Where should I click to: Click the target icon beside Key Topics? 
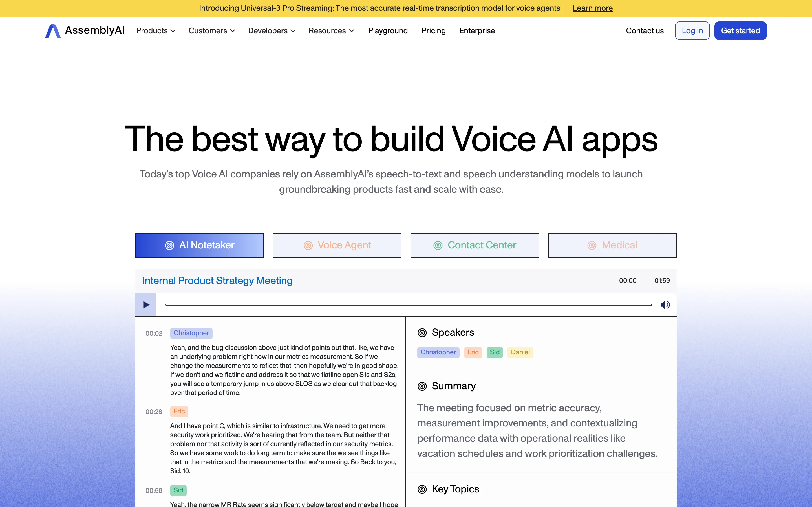coord(422,489)
